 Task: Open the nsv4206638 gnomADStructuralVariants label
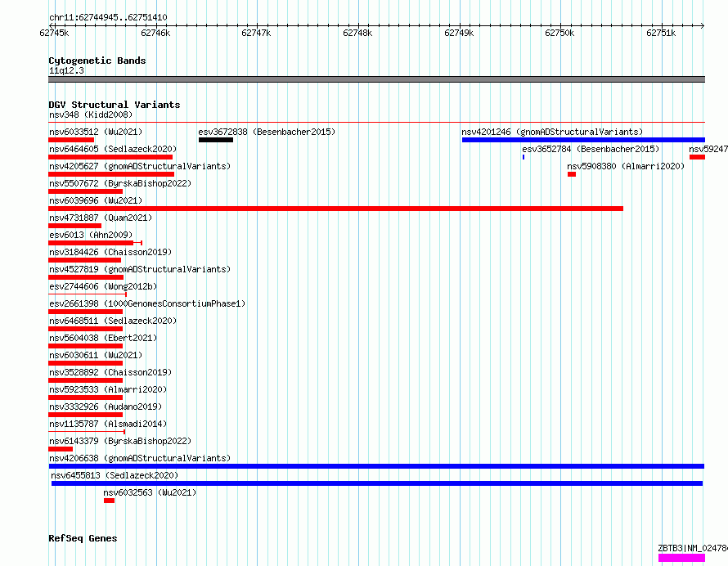tap(140, 458)
